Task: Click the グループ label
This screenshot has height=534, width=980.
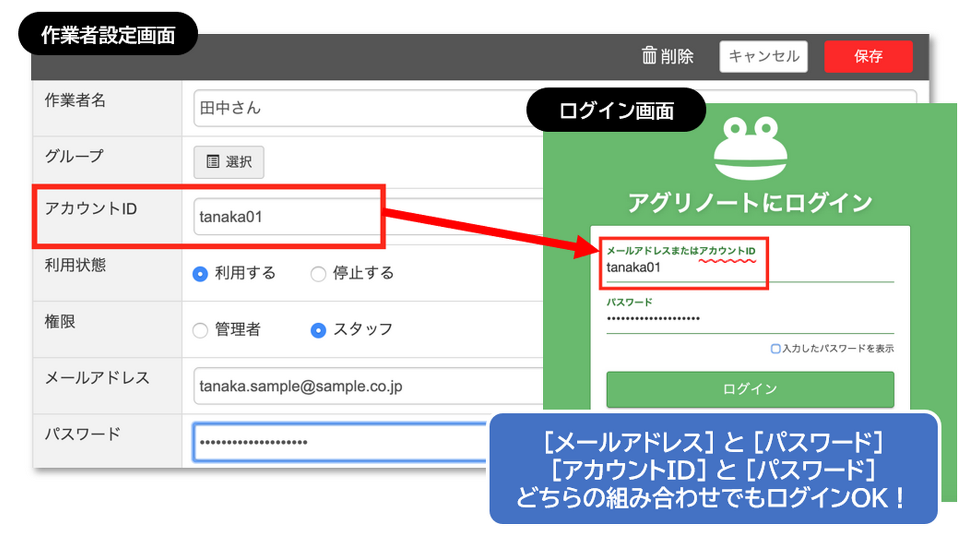Action: 74,156
